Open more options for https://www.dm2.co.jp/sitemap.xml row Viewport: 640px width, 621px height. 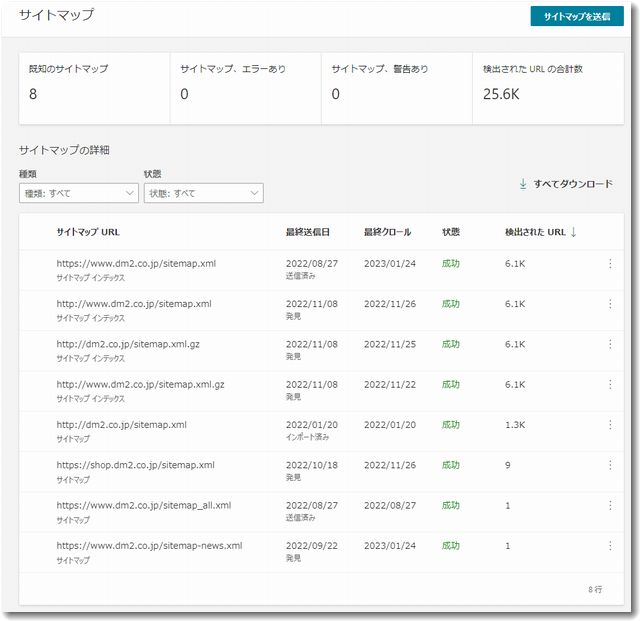[x=609, y=264]
